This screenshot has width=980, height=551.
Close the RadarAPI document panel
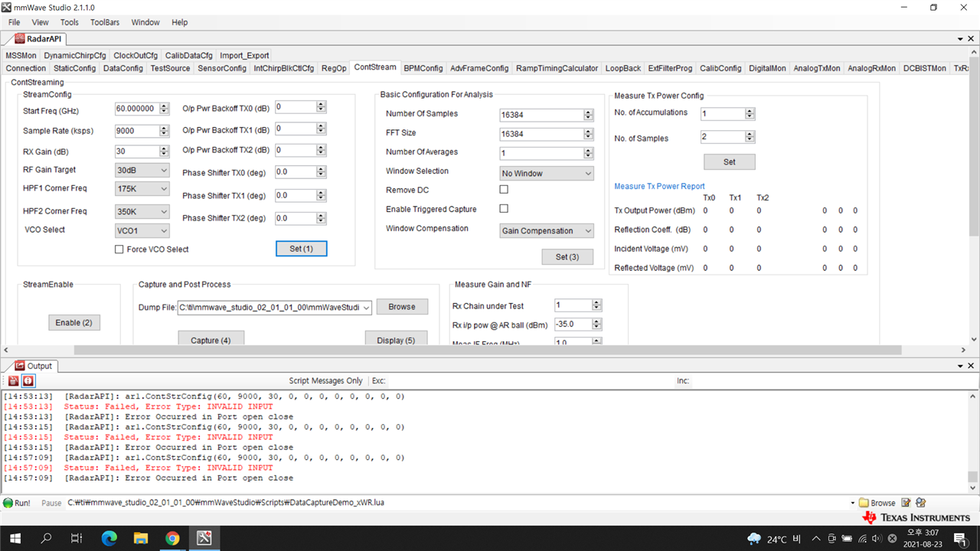click(x=972, y=38)
